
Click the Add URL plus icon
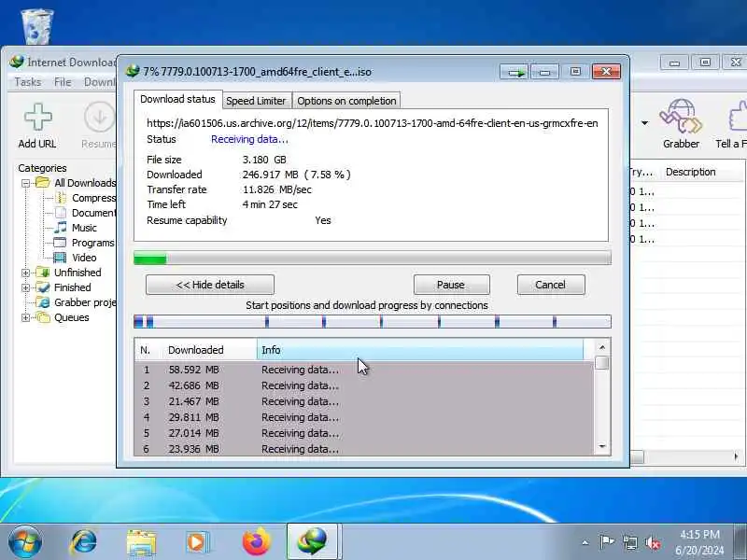[37, 118]
